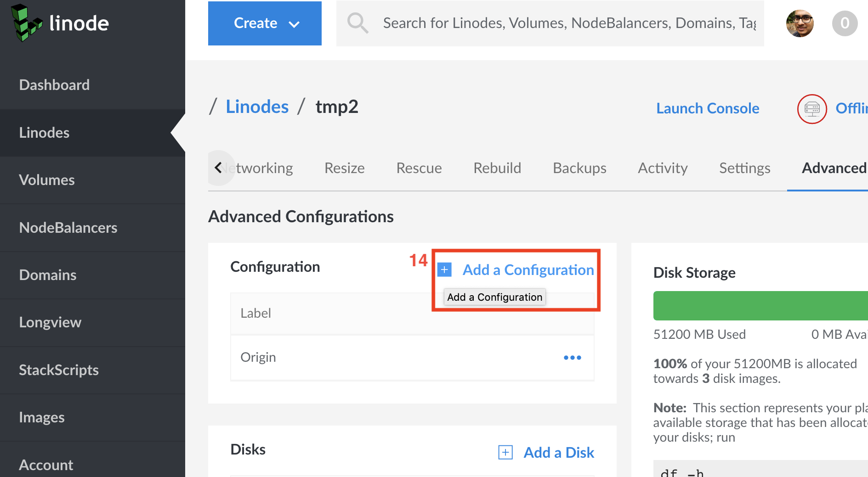
Task: Open the user profile avatar
Action: 800,23
